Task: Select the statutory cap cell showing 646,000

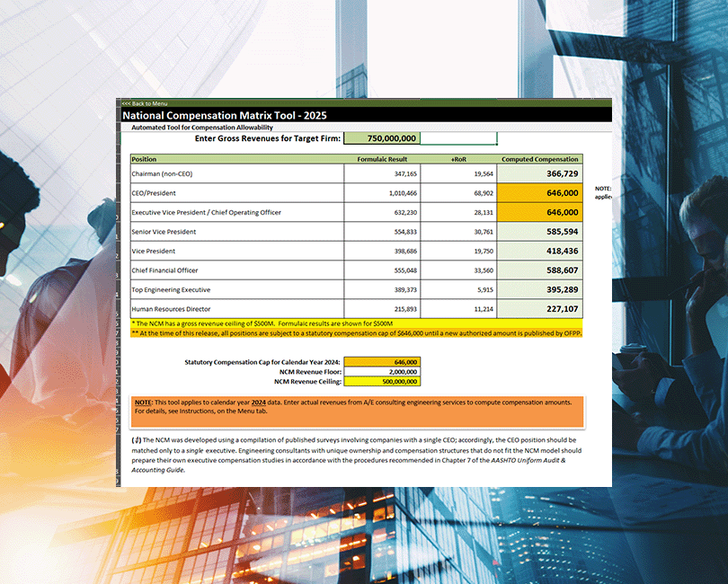Action: [x=382, y=362]
